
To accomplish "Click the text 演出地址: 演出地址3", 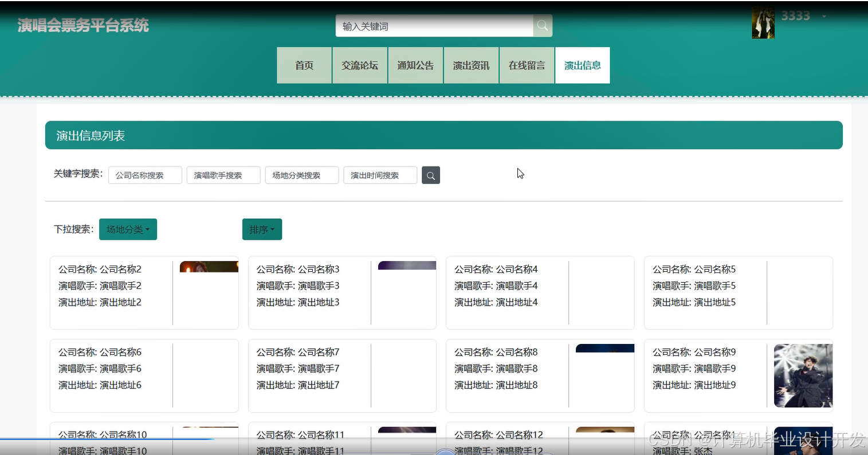I will pyautogui.click(x=298, y=302).
